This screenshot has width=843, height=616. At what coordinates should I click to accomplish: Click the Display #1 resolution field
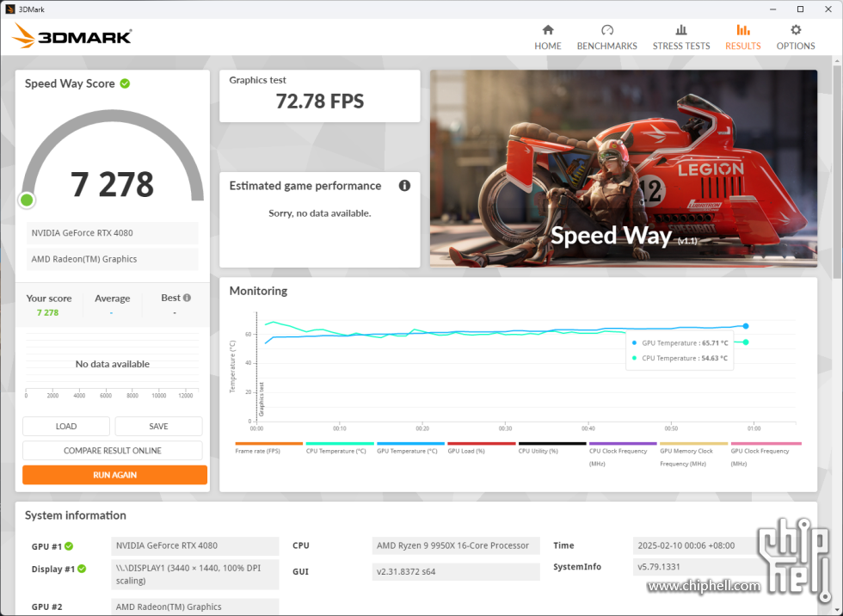point(195,574)
